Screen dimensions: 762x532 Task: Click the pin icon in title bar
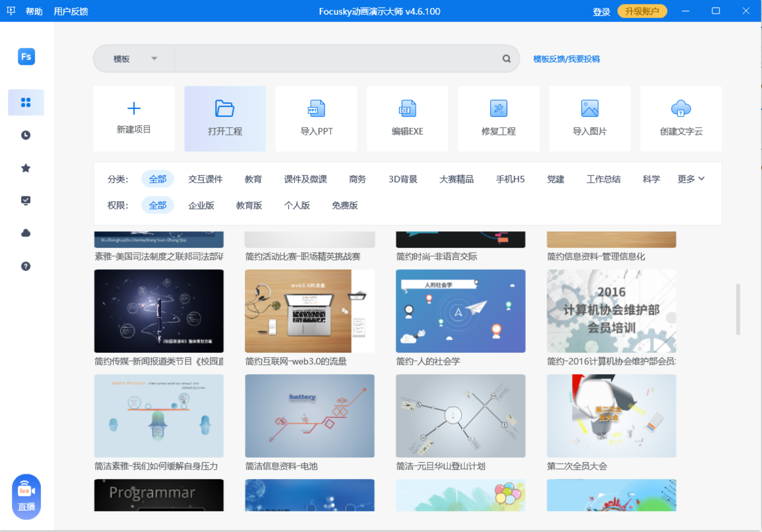pos(11,11)
